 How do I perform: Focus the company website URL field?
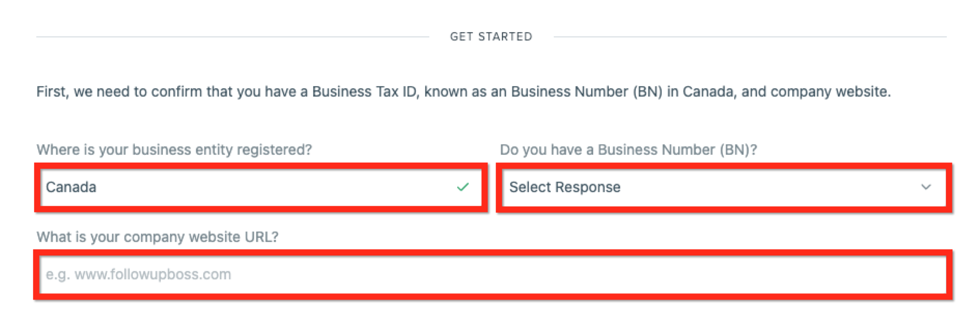[493, 274]
